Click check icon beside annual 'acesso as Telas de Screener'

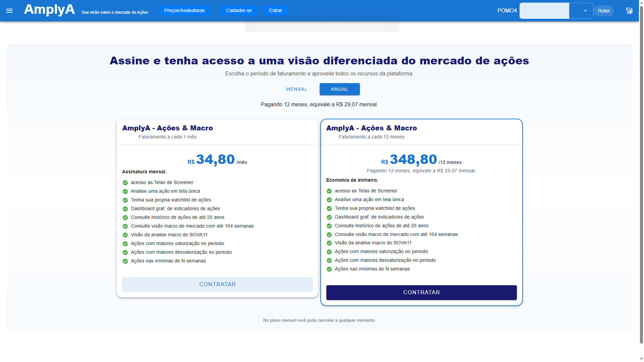point(329,191)
